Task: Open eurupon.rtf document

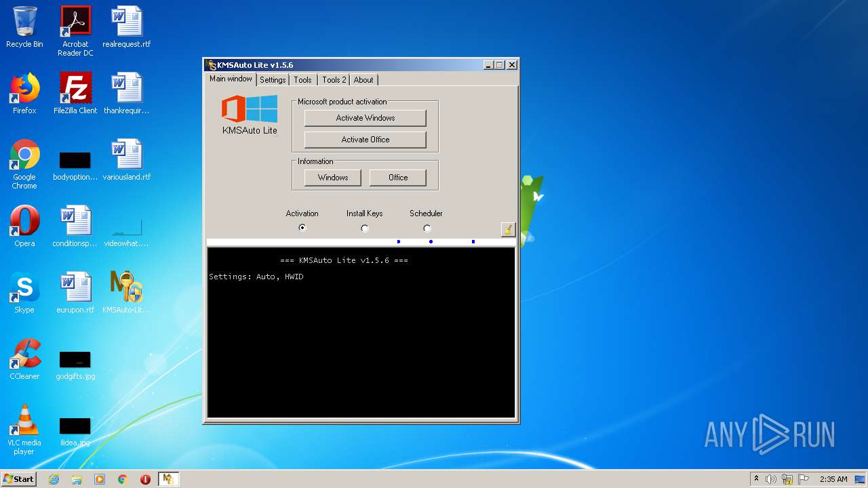Action: [x=75, y=293]
